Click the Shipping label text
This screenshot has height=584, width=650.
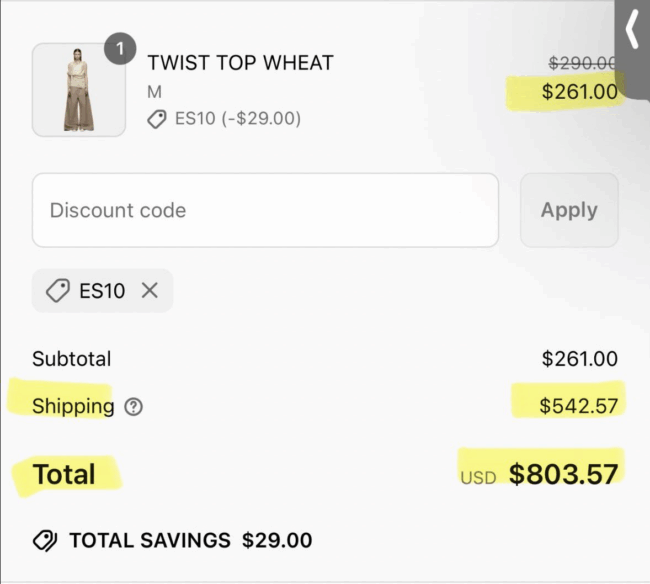point(73,406)
